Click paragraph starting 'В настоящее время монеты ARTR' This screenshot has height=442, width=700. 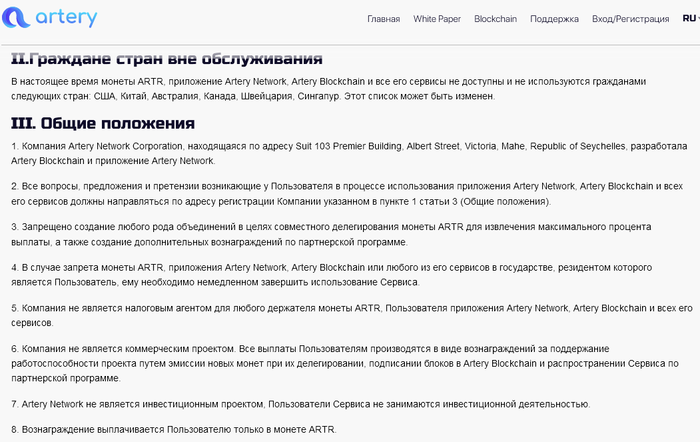tap(329, 89)
